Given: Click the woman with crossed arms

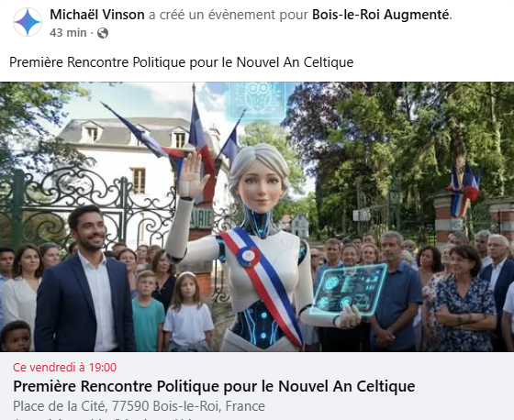Looking at the screenshot, I should click(464, 298).
